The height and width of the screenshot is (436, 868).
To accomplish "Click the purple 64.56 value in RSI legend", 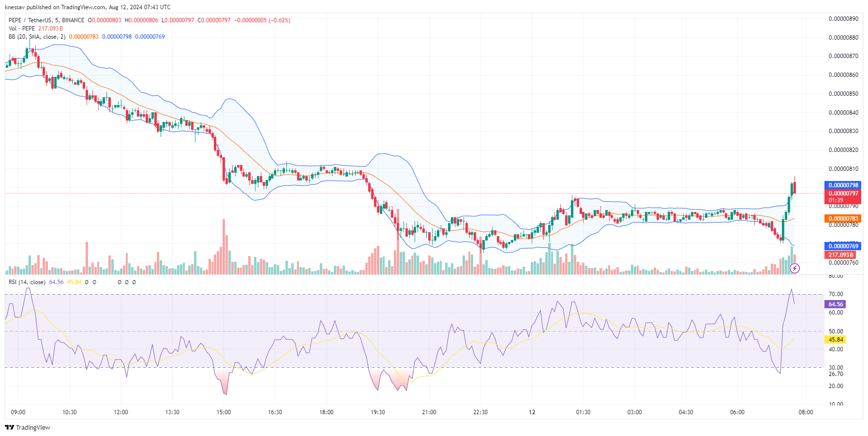I will (x=56, y=282).
